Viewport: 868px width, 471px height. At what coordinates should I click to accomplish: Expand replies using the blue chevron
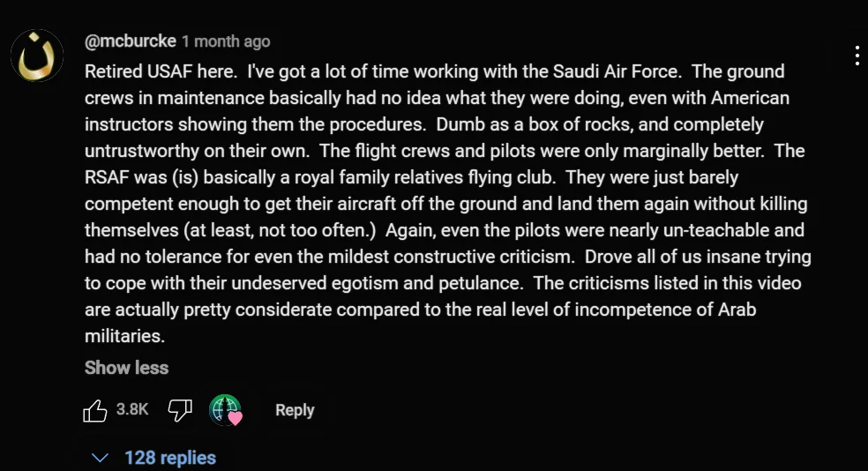pos(100,458)
